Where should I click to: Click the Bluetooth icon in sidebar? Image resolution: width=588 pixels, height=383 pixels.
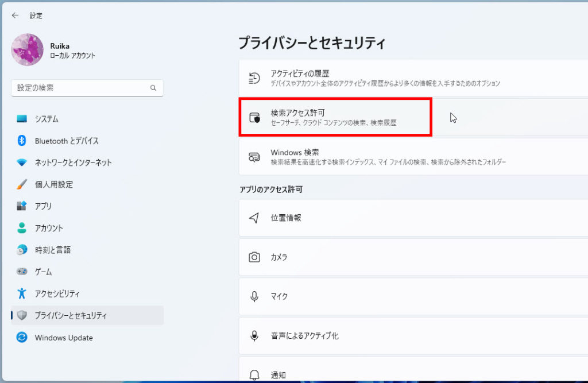click(x=22, y=141)
